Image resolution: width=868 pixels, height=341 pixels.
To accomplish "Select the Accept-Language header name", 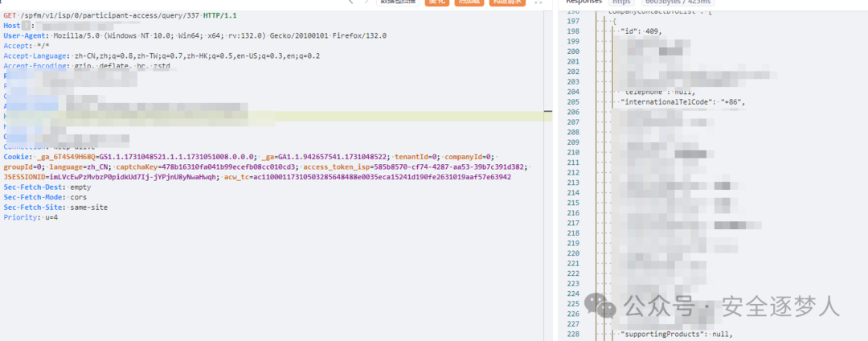I will (36, 56).
